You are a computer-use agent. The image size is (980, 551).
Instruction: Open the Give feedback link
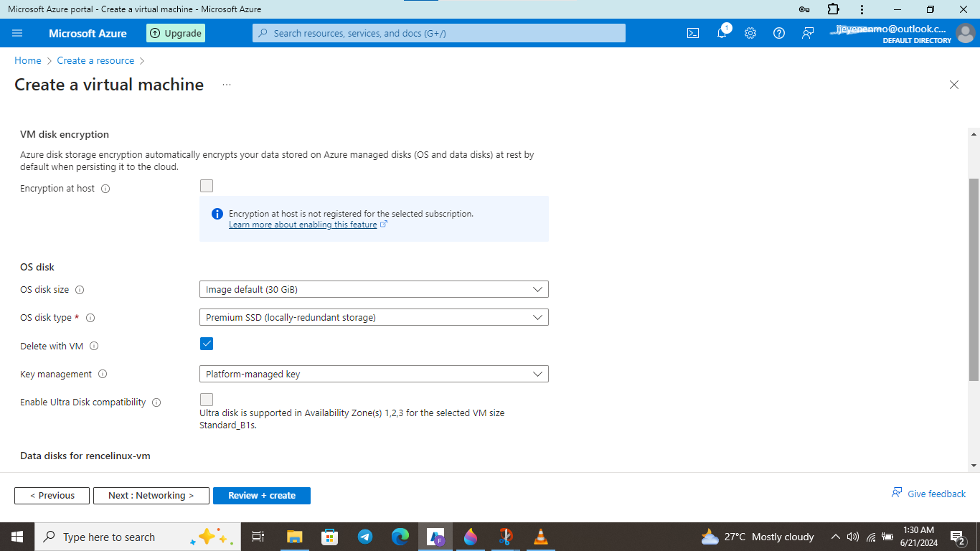click(x=928, y=494)
